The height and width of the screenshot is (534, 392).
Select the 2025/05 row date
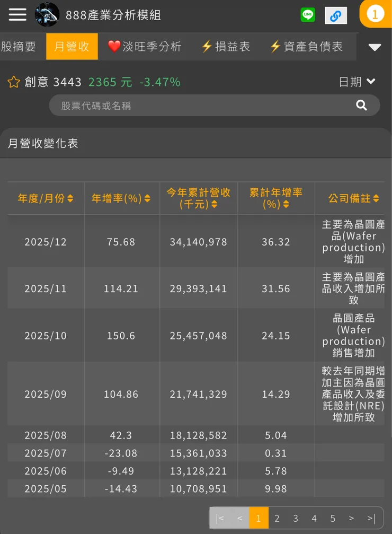(x=46, y=489)
